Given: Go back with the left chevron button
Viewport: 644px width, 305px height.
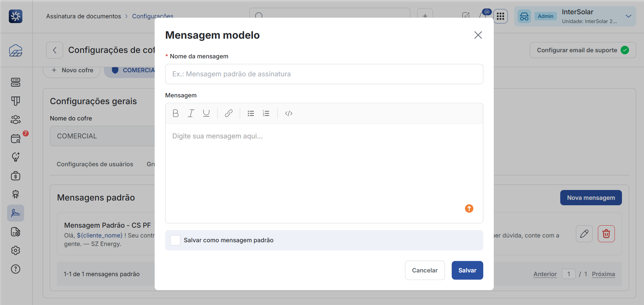Looking at the screenshot, I should click(55, 50).
